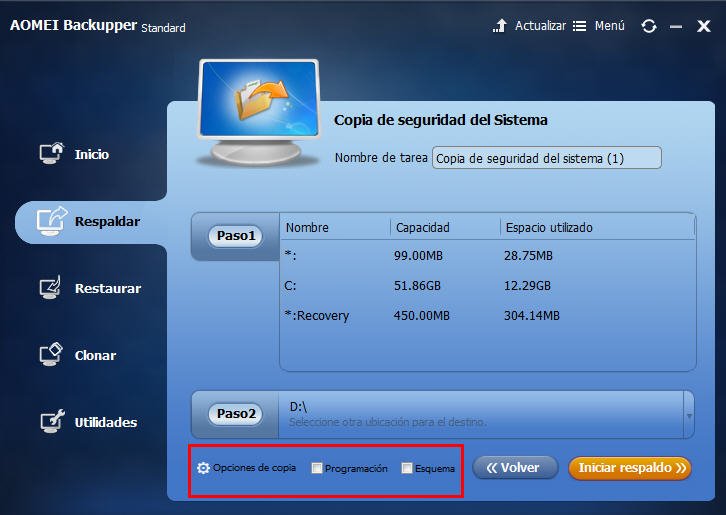
Task: Click Iniciar respaldo button
Action: [x=630, y=468]
